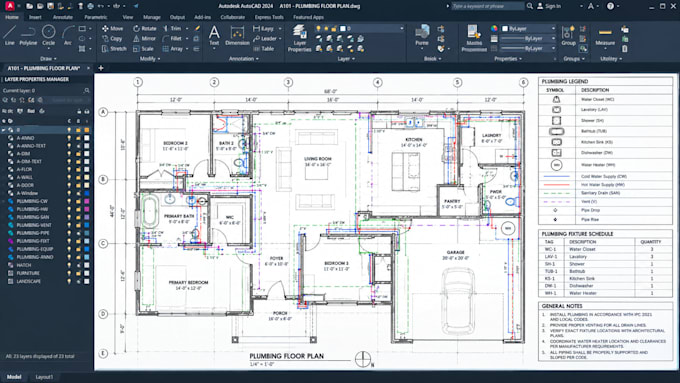Click the keyword search input field
Viewport: 680px width, 383px height.
[487, 6]
